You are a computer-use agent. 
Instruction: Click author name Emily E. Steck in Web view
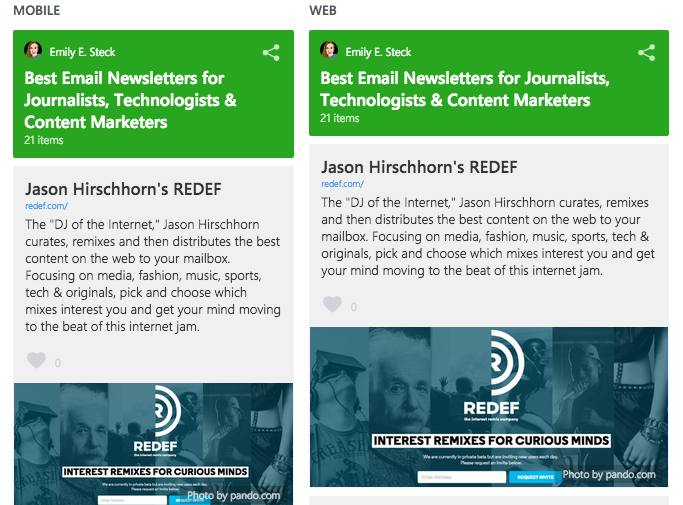tap(378, 52)
